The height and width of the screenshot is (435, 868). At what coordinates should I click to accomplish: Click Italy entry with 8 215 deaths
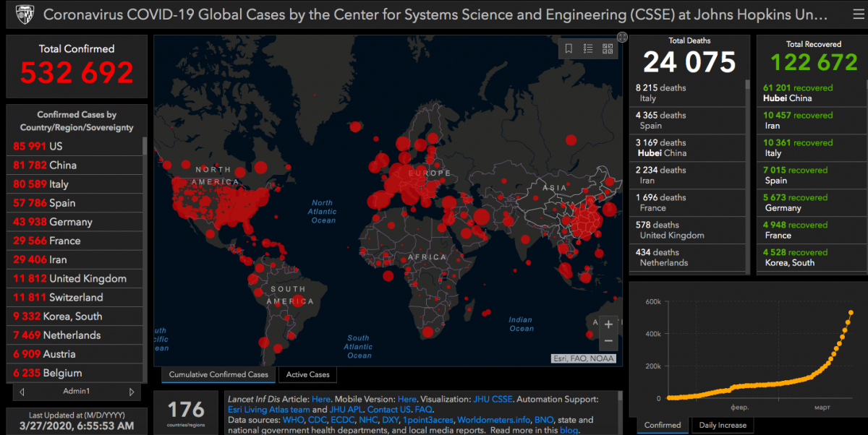(687, 93)
